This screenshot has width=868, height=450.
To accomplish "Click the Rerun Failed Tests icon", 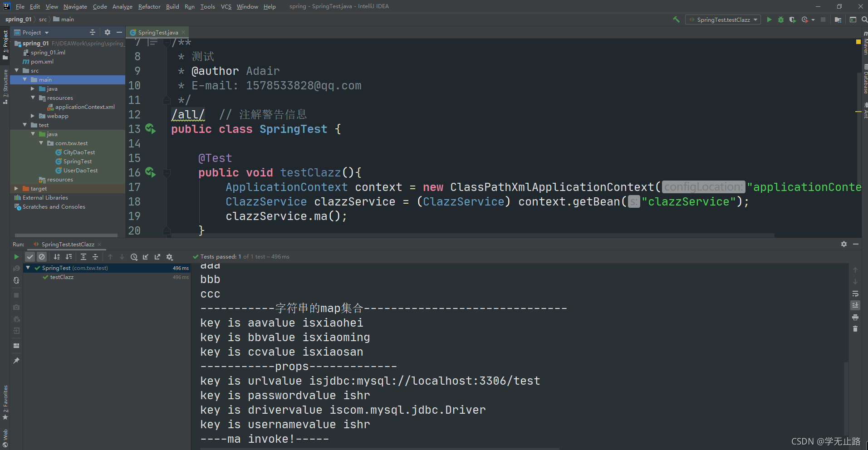I will (x=16, y=269).
